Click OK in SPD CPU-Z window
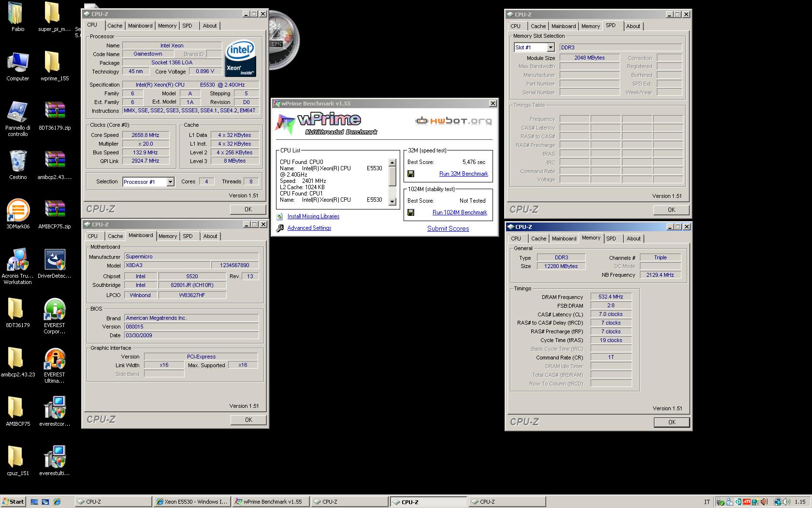Image resolution: width=812 pixels, height=508 pixels. pyautogui.click(x=671, y=209)
